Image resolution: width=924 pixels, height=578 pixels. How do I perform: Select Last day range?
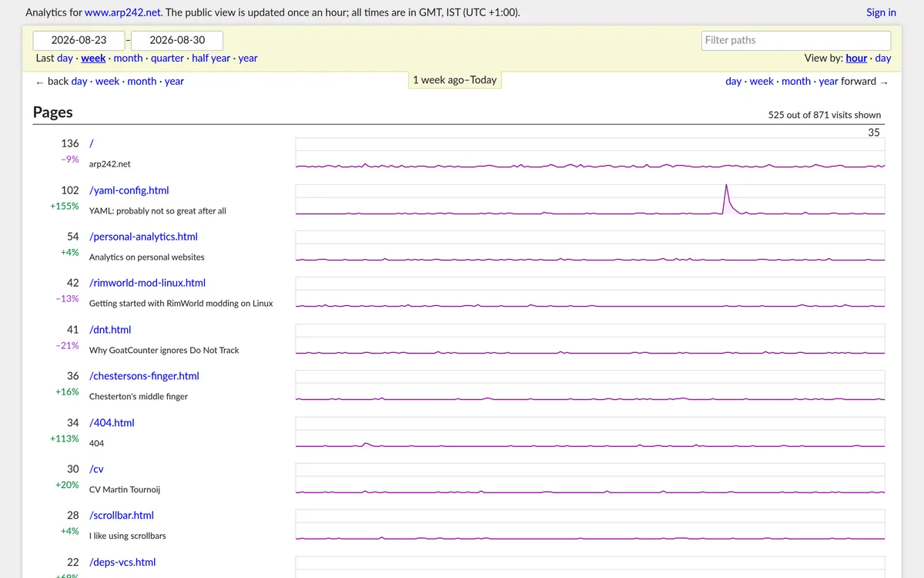pos(65,58)
